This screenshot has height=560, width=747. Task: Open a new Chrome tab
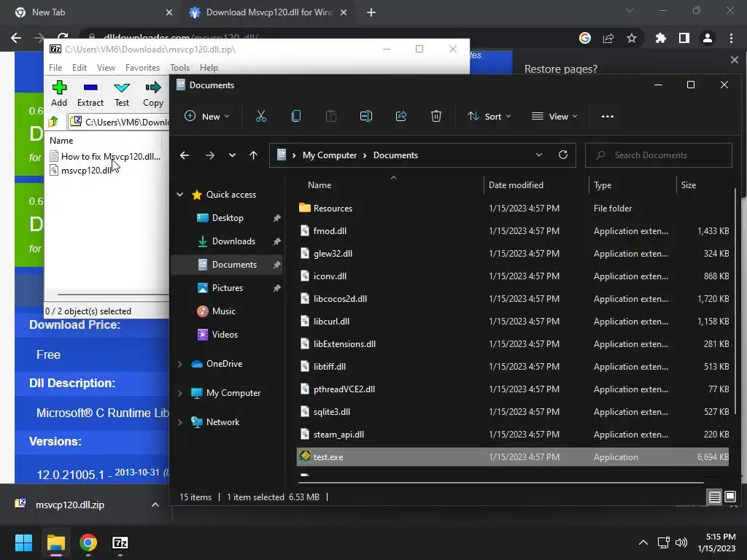[371, 12]
